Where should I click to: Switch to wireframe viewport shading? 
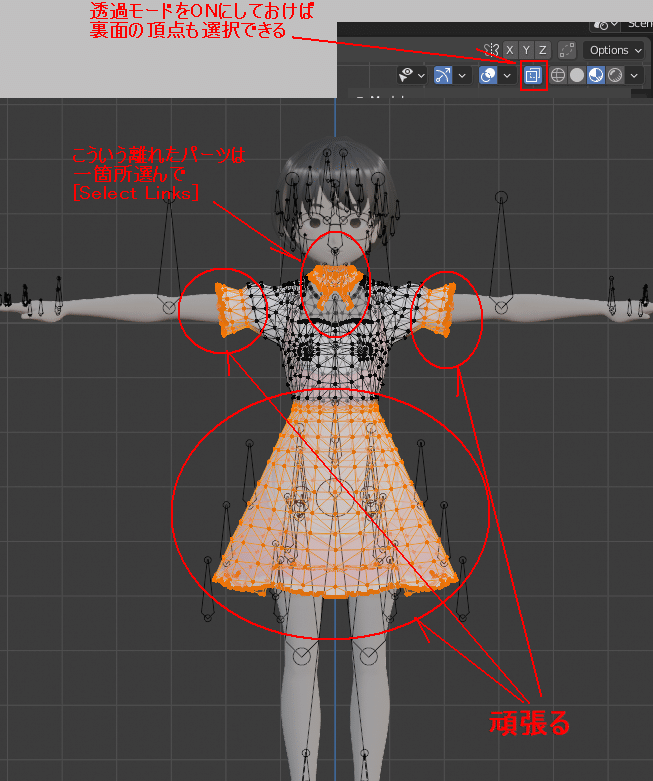(x=558, y=76)
